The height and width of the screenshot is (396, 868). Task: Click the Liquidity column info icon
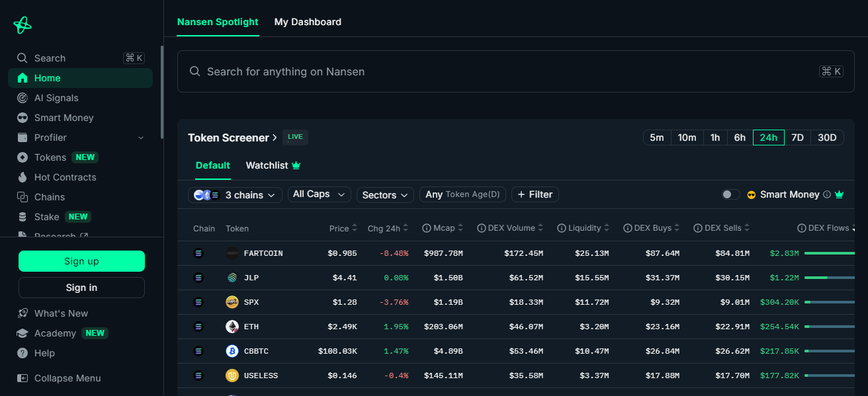[x=562, y=228]
